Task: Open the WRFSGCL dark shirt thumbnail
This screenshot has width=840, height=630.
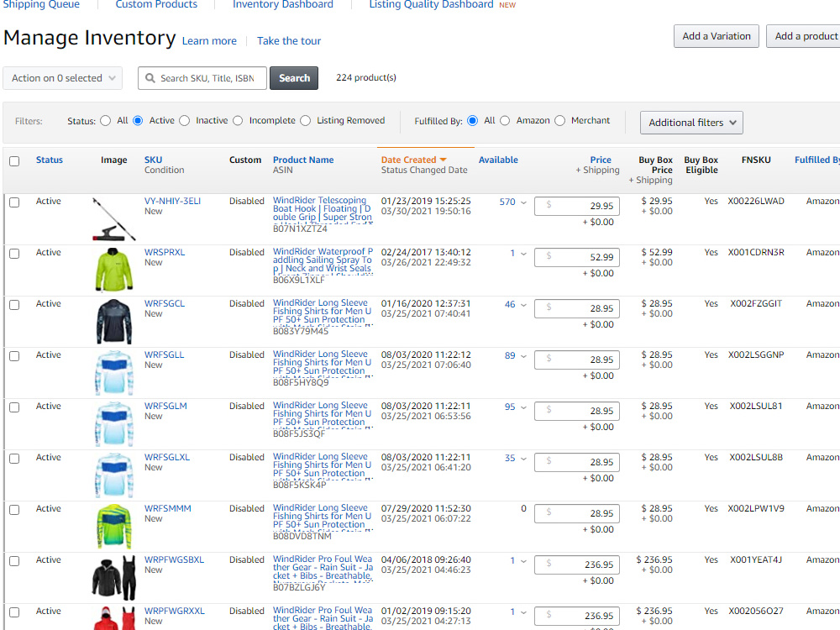Action: pyautogui.click(x=113, y=322)
